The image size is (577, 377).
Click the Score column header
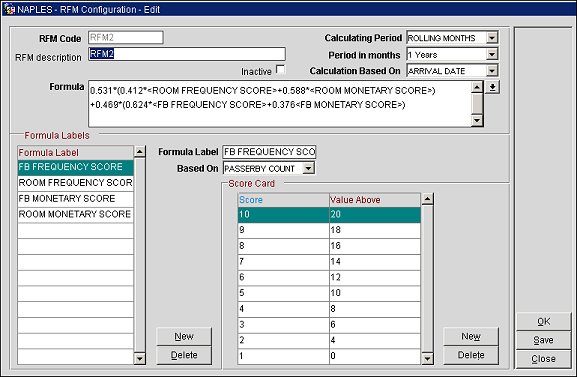pos(283,200)
